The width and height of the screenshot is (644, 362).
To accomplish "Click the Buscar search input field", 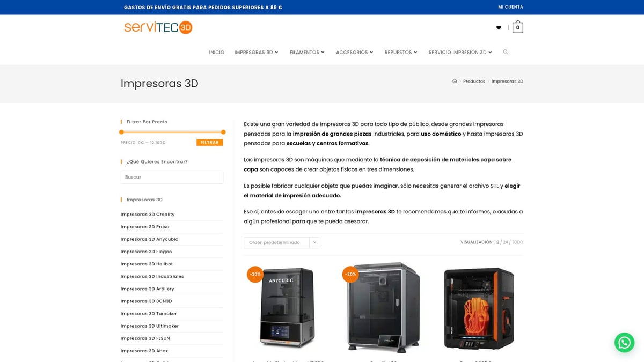I will click(172, 177).
